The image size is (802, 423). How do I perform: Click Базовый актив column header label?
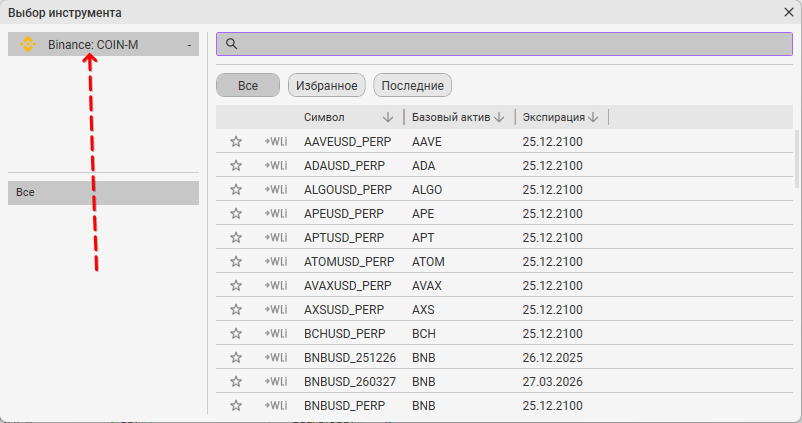pos(451,117)
